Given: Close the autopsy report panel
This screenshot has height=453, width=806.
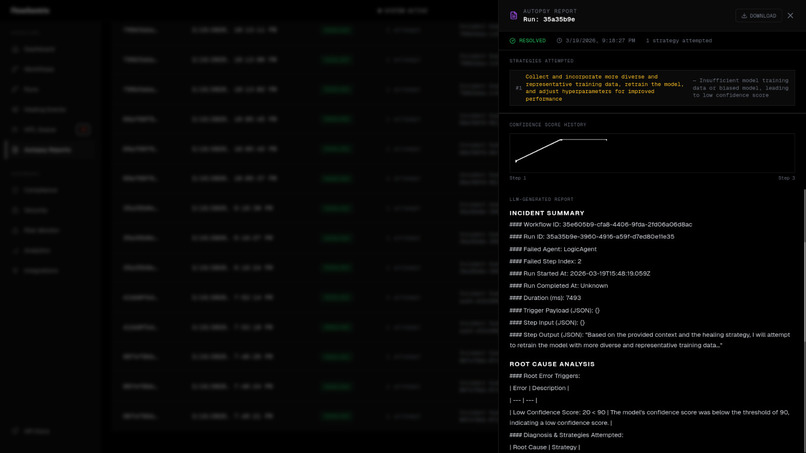Looking at the screenshot, I should pyautogui.click(x=790, y=16).
